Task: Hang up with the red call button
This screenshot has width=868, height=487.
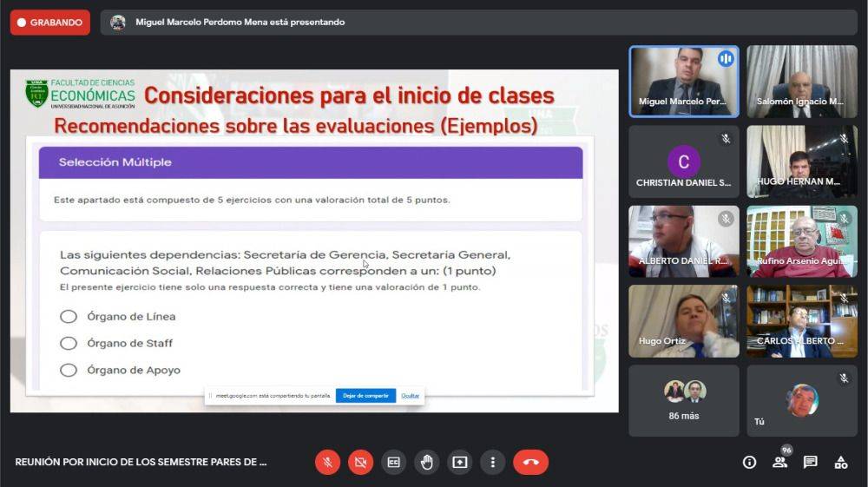Action: click(530, 462)
